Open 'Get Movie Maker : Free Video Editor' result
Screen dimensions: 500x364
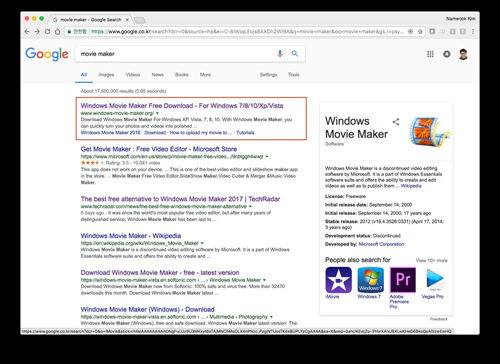click(x=159, y=149)
